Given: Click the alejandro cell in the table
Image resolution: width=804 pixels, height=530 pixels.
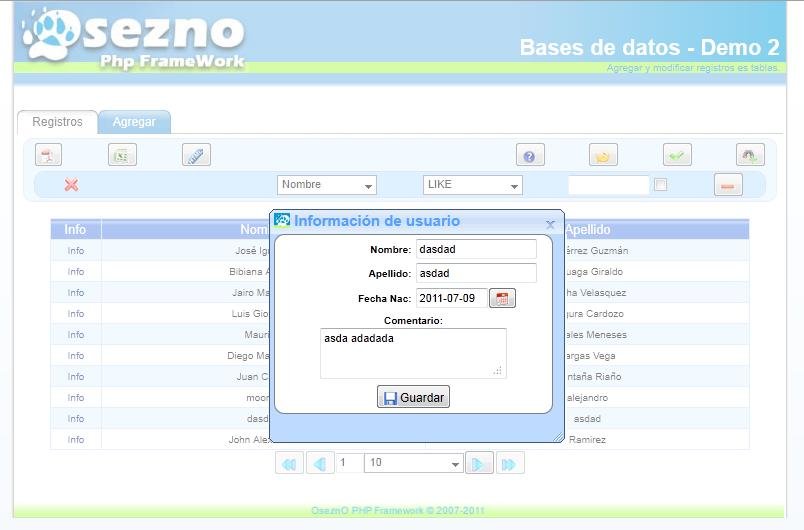Looking at the screenshot, I should point(588,398).
